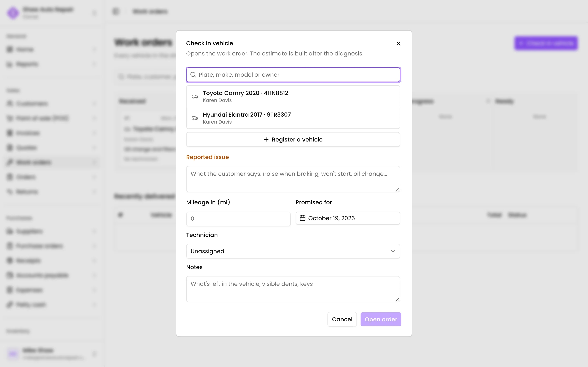Focus the Plate, make, model or owner search
The image size is (588, 367).
pyautogui.click(x=293, y=74)
